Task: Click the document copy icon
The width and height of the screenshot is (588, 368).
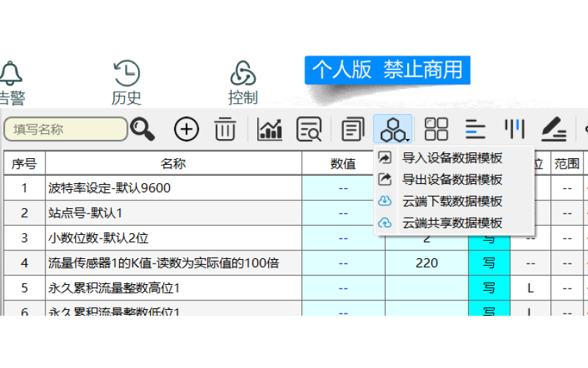Action: [353, 130]
